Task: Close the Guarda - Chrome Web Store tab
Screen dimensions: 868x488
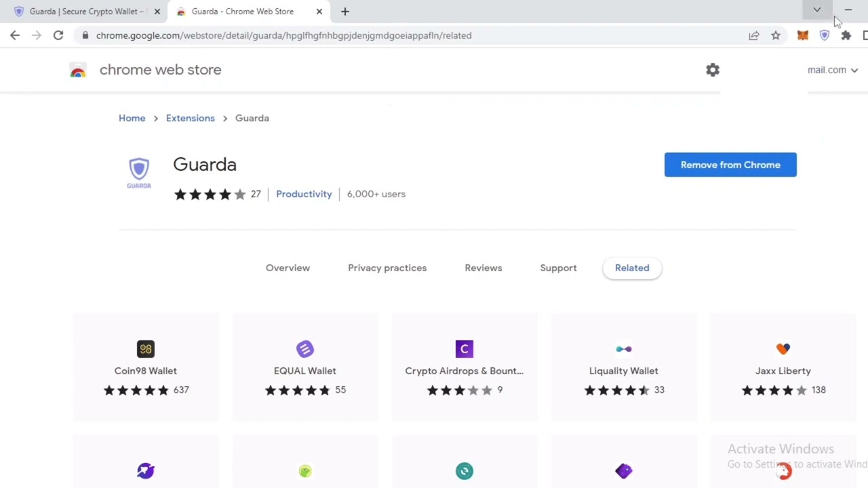Action: click(319, 12)
